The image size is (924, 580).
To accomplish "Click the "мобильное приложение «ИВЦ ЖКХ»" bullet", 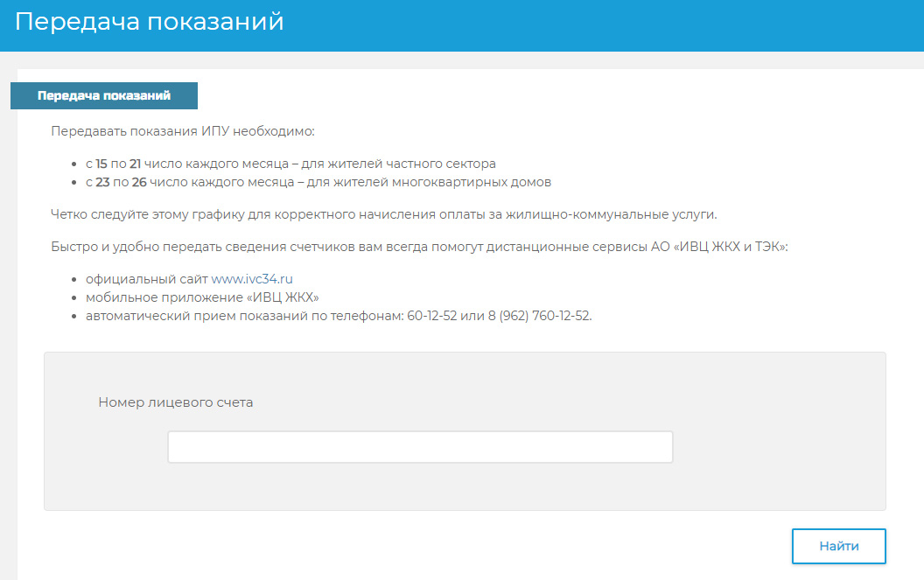I will (202, 297).
